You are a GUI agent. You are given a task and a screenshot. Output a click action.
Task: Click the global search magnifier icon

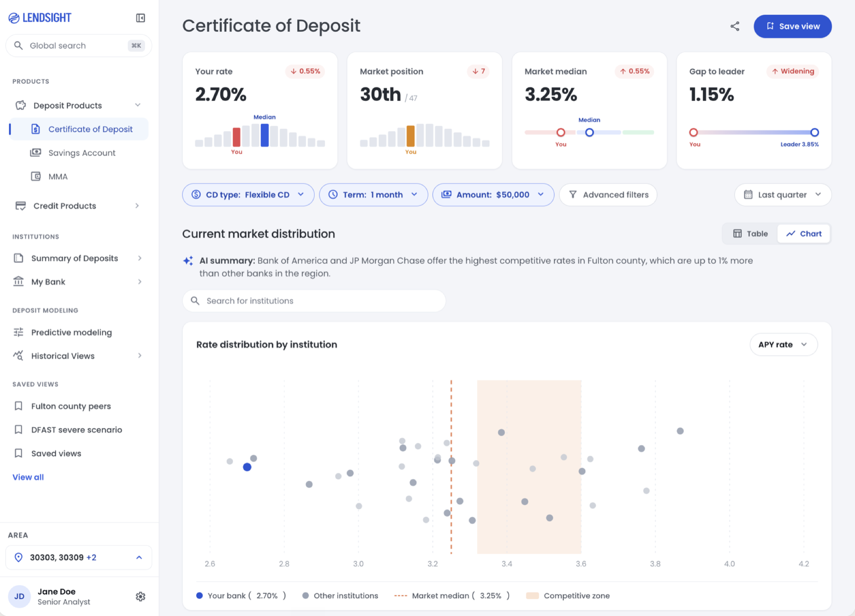coord(18,45)
